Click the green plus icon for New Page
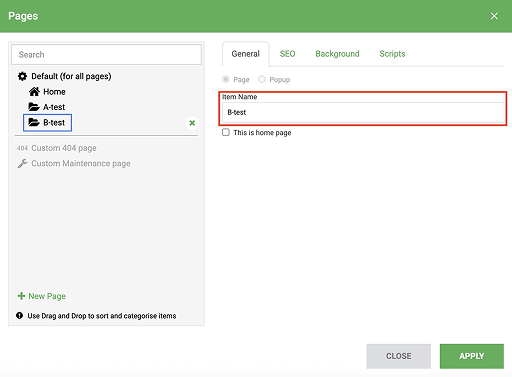 click(21, 296)
